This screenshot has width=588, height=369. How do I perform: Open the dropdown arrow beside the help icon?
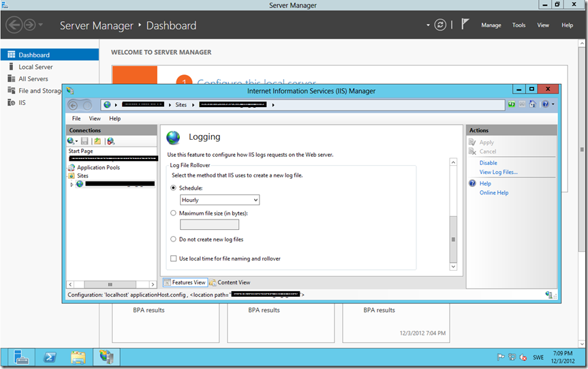pos(553,104)
